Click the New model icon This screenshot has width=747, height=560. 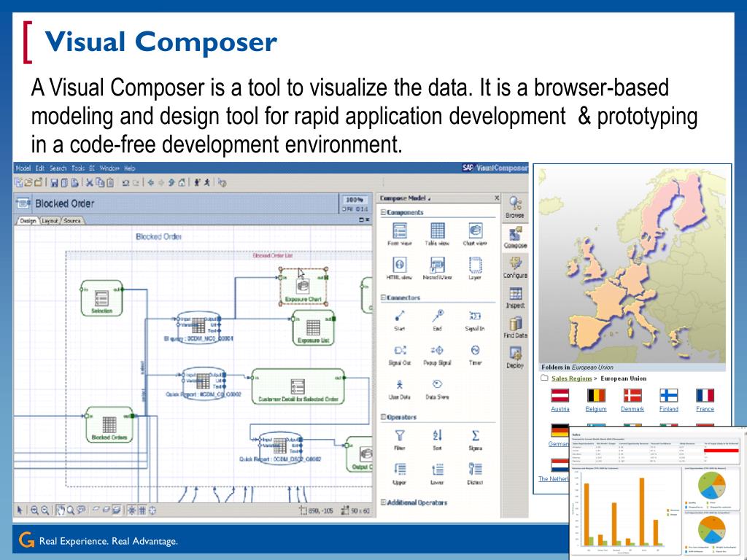pos(18,182)
